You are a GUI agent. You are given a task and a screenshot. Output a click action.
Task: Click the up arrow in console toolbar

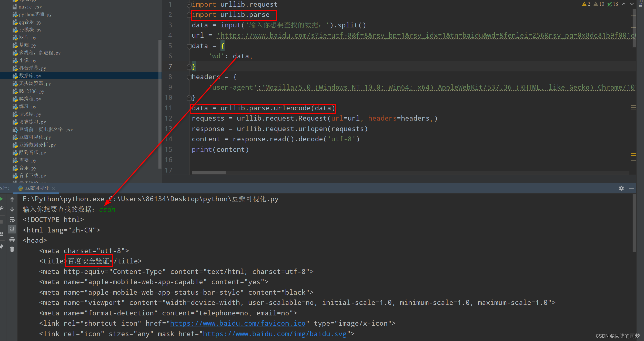pos(12,199)
